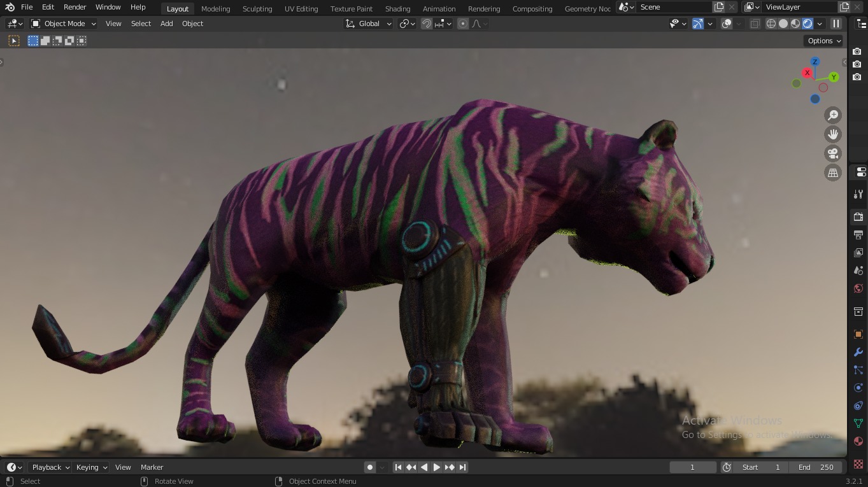
Task: Switch perspective/orthographic with the grid icon
Action: coord(833,173)
